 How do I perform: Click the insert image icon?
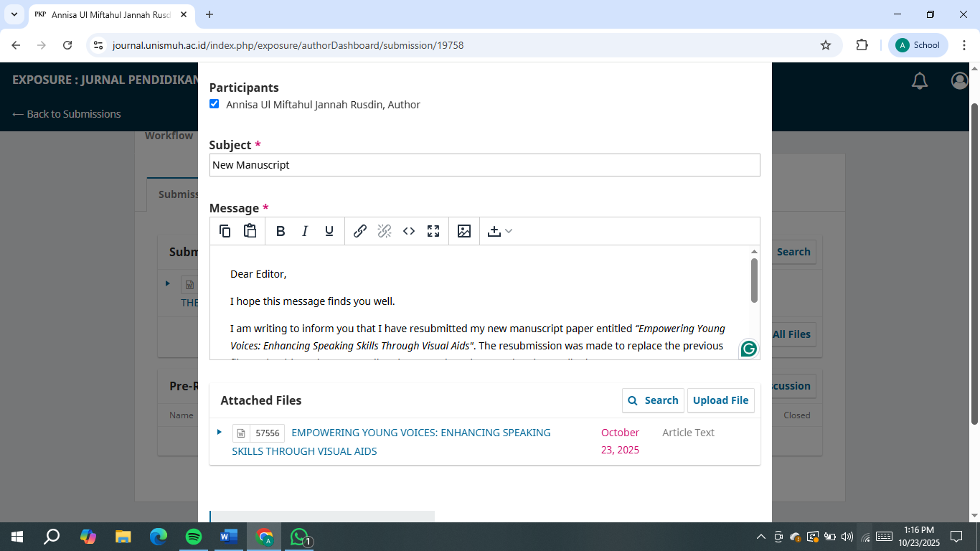pyautogui.click(x=464, y=231)
